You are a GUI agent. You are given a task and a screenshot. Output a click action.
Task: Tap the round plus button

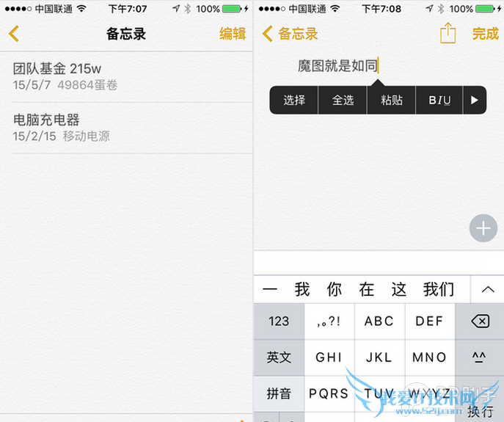pos(483,228)
